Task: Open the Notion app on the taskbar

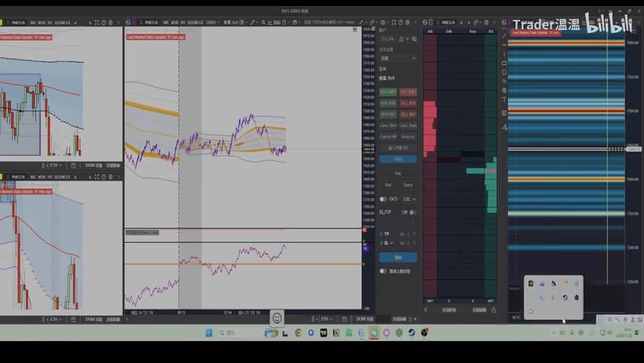Action: tap(336, 333)
